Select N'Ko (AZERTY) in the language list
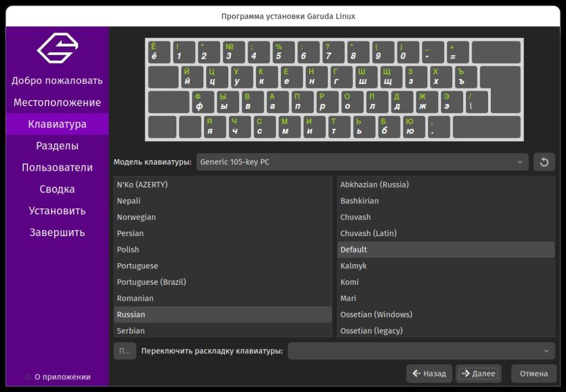566x392 pixels. [223, 185]
